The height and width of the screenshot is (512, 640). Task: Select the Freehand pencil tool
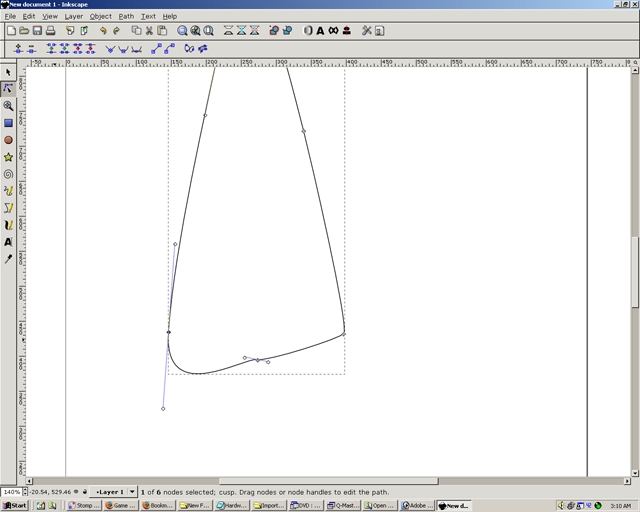(x=8, y=191)
